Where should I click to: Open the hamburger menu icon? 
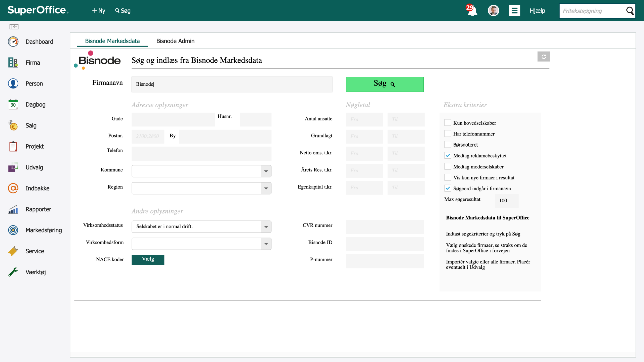tap(514, 11)
